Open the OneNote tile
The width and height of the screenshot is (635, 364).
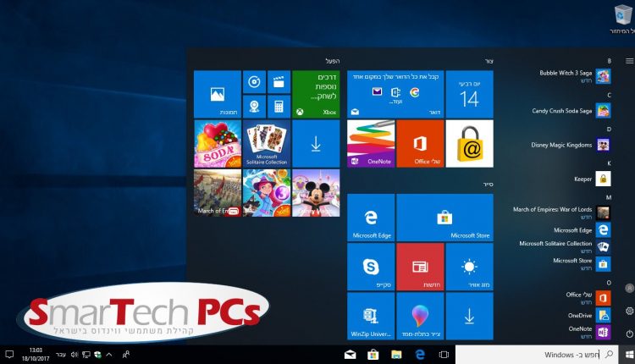(x=371, y=144)
